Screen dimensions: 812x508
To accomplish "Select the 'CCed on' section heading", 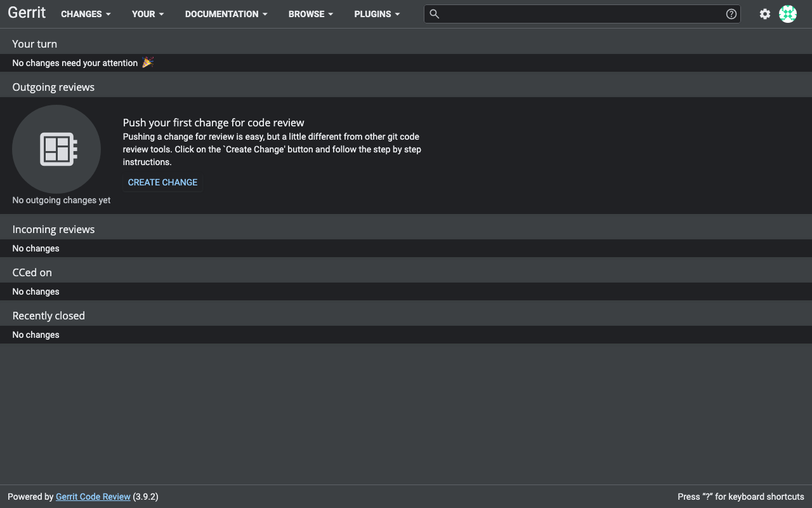I will point(32,272).
